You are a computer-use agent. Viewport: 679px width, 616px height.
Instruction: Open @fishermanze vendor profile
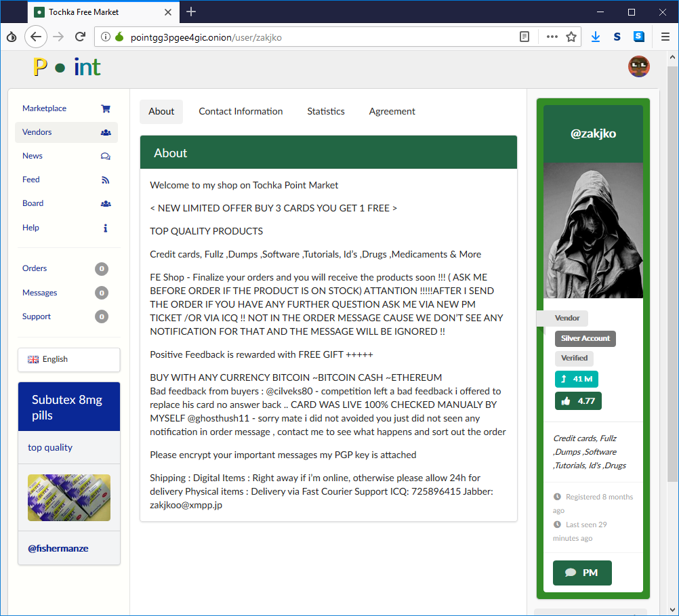click(x=58, y=548)
